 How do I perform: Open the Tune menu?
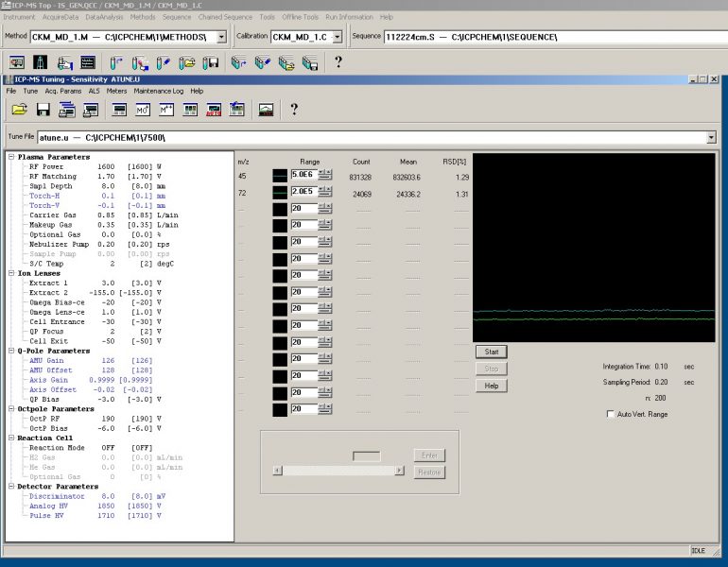click(30, 91)
